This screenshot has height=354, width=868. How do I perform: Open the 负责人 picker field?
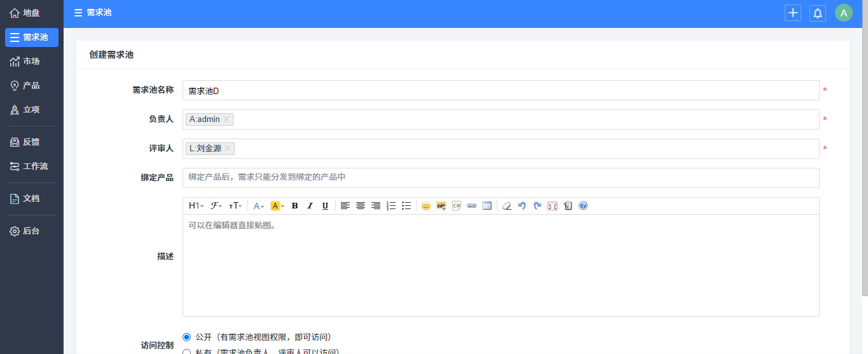(x=501, y=119)
